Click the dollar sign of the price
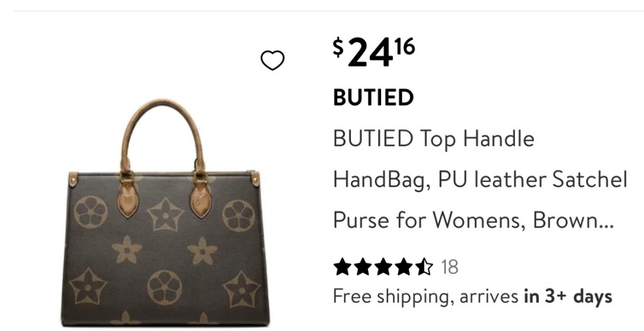 (338, 47)
